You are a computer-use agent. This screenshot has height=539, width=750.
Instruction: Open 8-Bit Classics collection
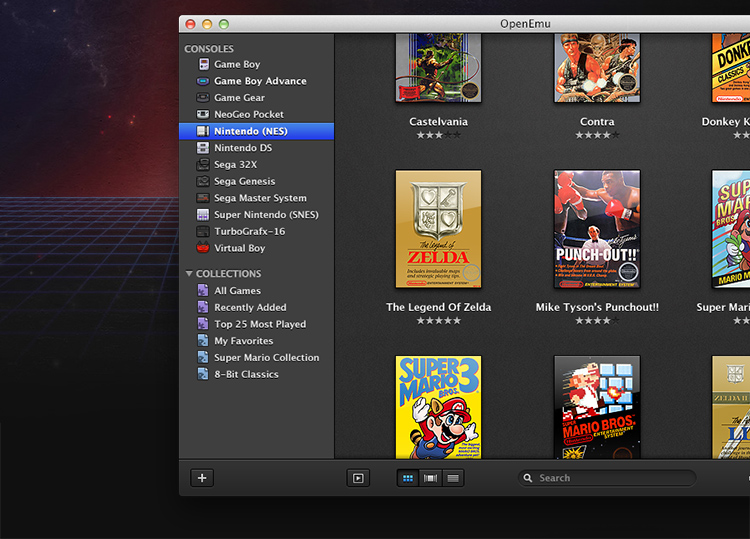[256, 374]
